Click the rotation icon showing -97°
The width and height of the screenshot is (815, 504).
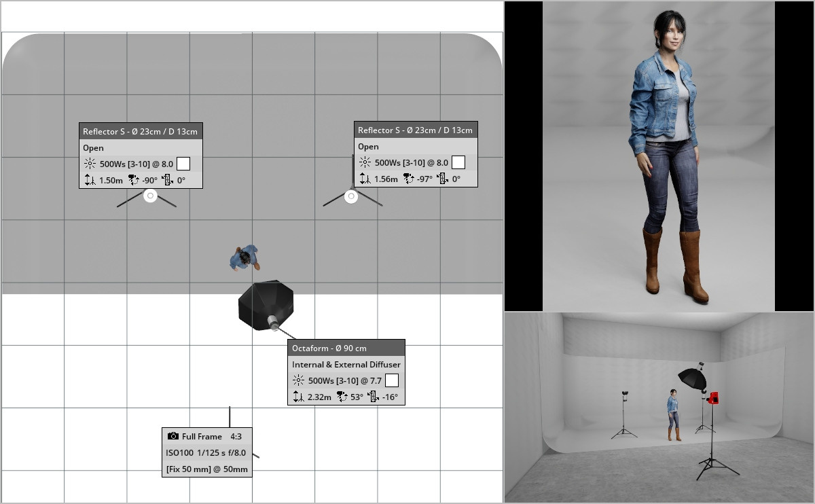pos(409,179)
